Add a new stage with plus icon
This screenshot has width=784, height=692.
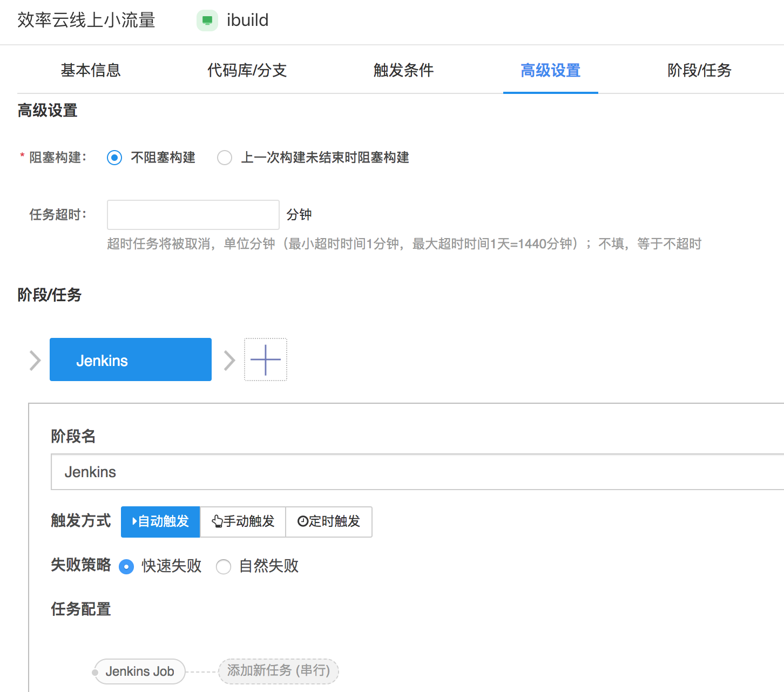coord(266,359)
